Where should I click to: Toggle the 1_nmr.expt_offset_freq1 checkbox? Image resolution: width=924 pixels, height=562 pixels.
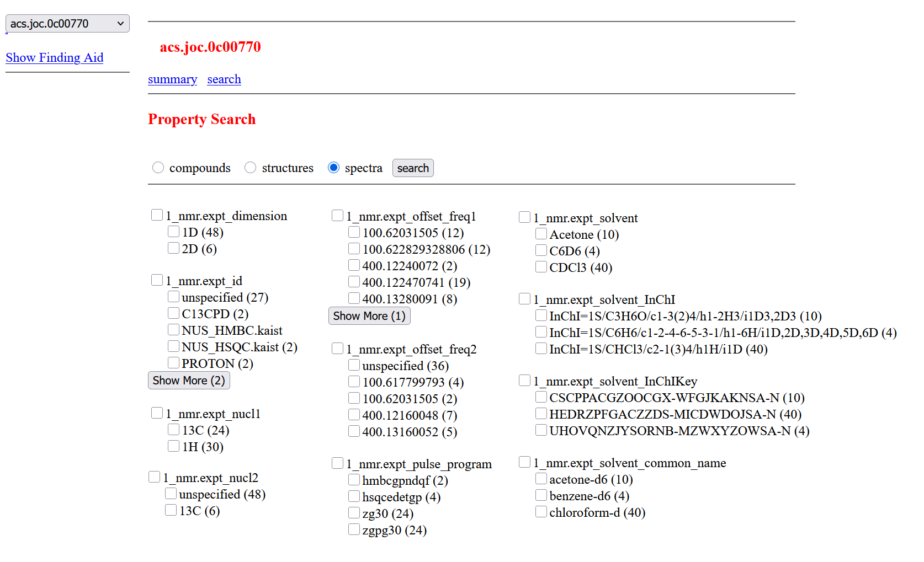click(337, 216)
